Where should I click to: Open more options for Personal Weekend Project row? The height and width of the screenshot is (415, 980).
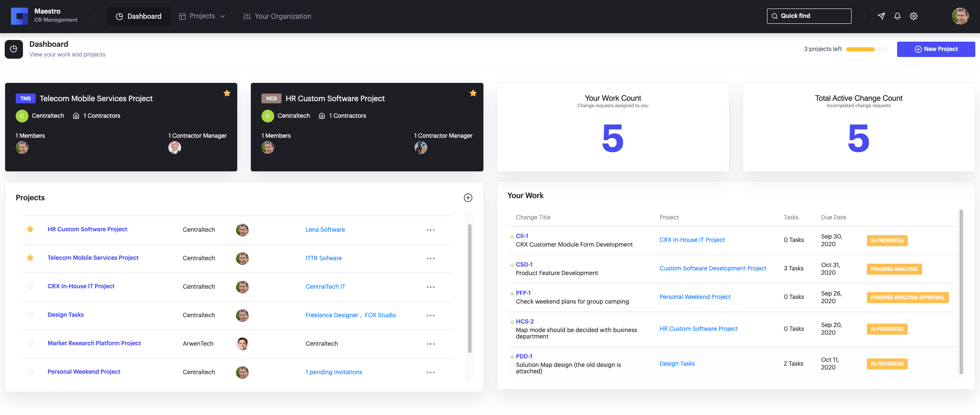[x=431, y=372]
